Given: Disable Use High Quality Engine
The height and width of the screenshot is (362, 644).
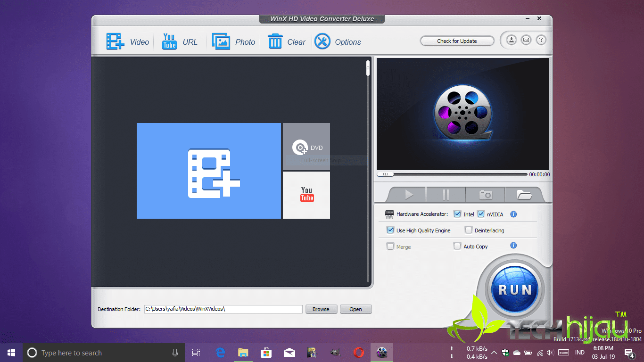Looking at the screenshot, I should (x=390, y=230).
